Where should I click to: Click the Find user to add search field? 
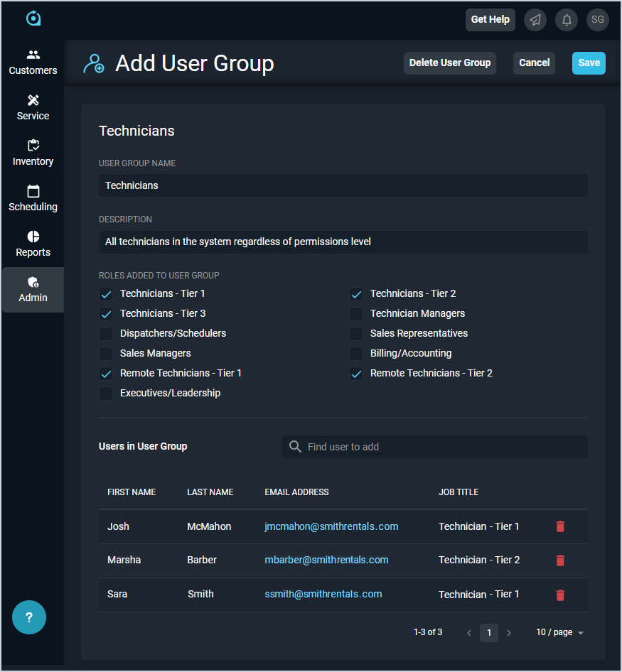(435, 447)
